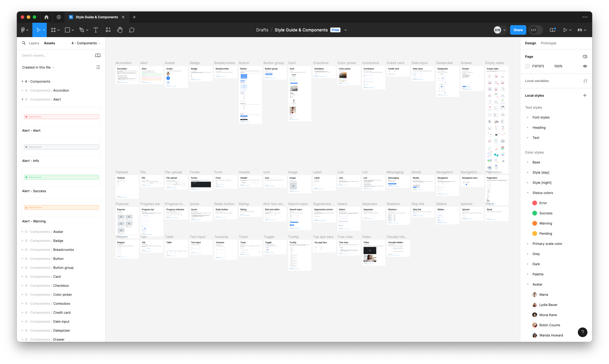
Task: Select the Comment tool
Action: tap(132, 30)
